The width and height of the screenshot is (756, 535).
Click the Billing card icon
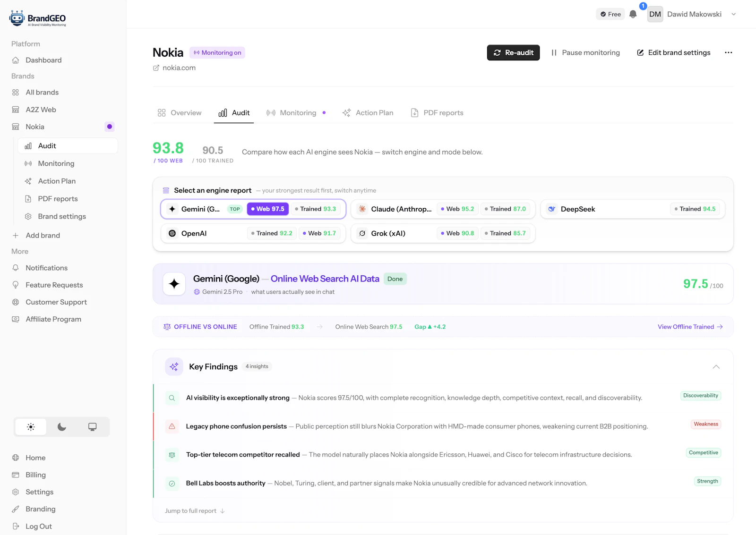tap(16, 475)
